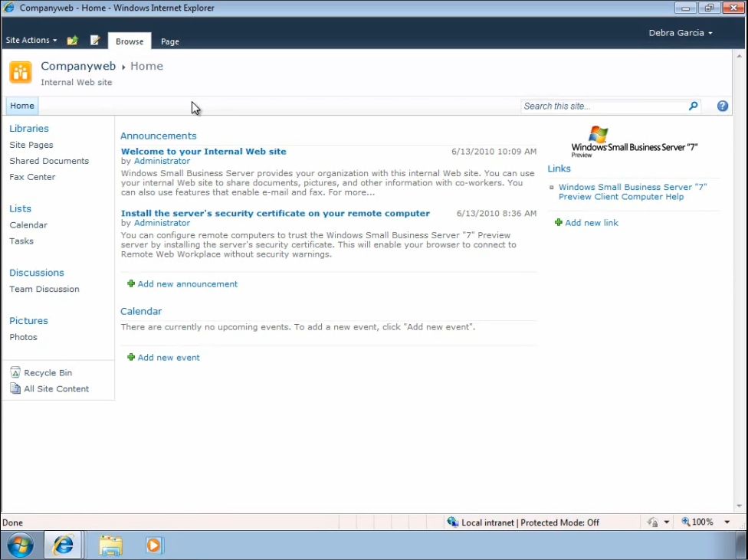Click the Local intranet | Protected Mode: Off text
Viewport: 748px width, 560px height.
(x=530, y=522)
